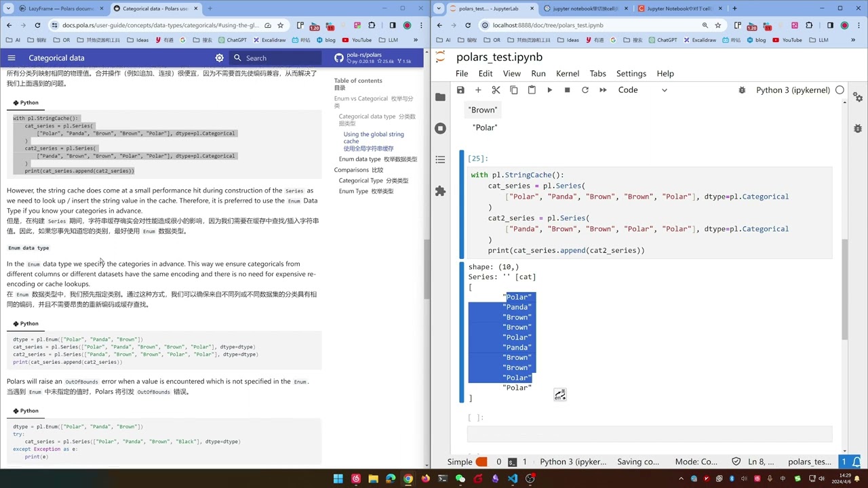
Task: Open the pola-rs/polars GitHub repository link
Action: point(373,58)
